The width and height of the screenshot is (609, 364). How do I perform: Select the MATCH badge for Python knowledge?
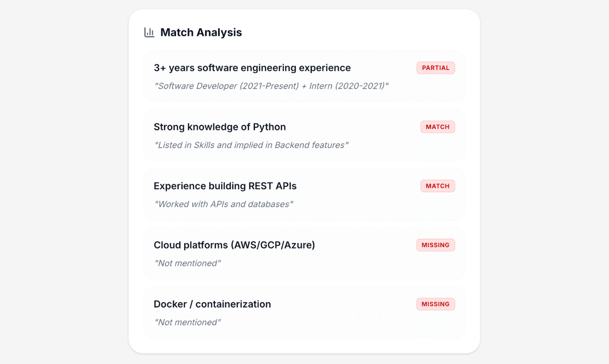click(437, 127)
